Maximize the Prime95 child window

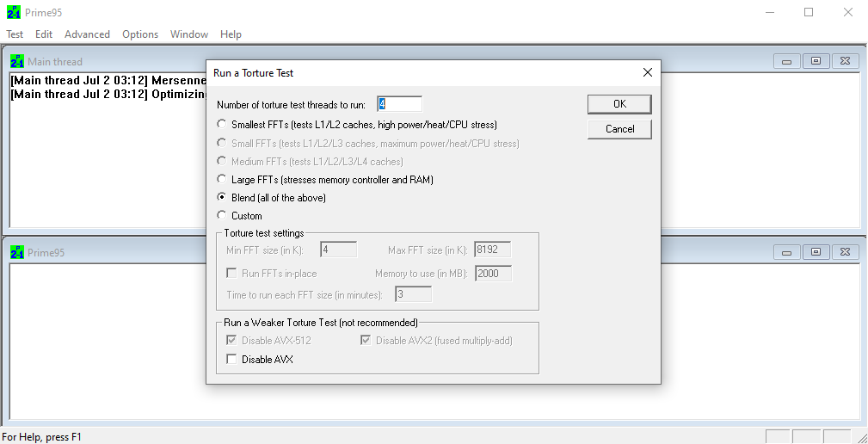tap(816, 252)
